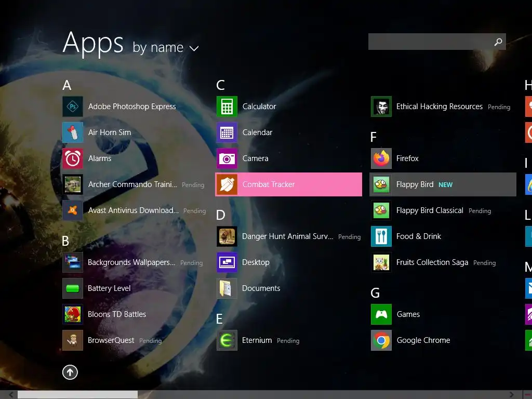Click the 'Adobe Photoshop Express' label
Screen dimensions: 532x399
[132, 107]
